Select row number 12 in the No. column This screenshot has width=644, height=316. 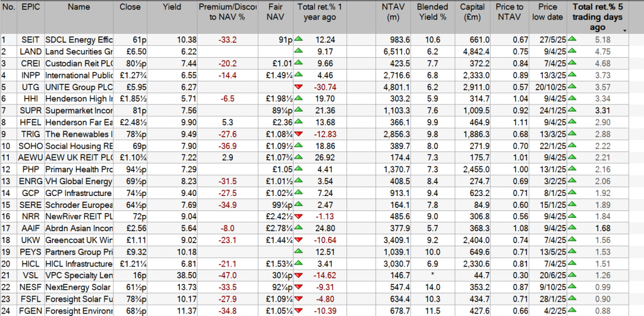coord(8,168)
